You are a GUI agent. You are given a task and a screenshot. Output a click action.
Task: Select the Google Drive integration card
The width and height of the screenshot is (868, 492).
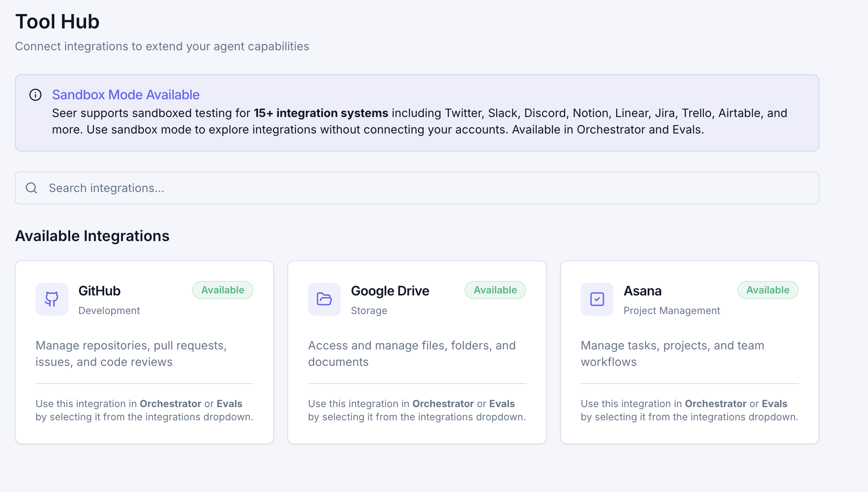coord(417,352)
